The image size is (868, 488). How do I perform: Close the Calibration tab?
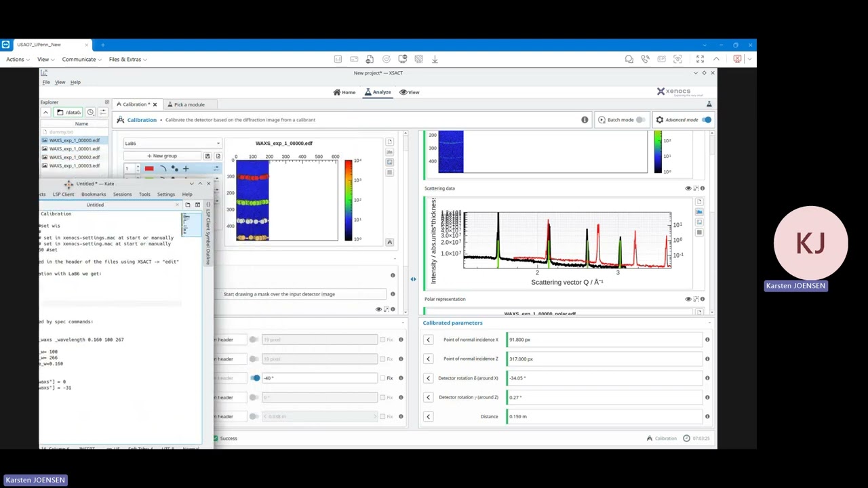155,104
